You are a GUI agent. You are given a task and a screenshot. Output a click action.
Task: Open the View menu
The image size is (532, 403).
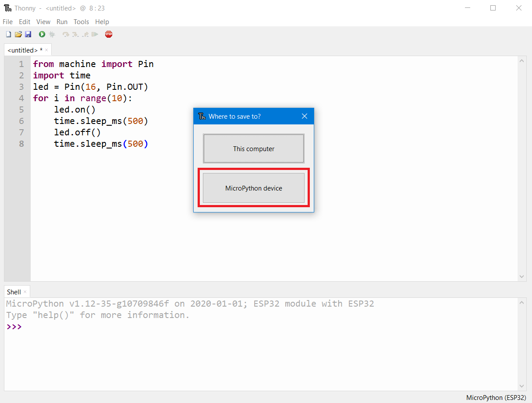[43, 21]
